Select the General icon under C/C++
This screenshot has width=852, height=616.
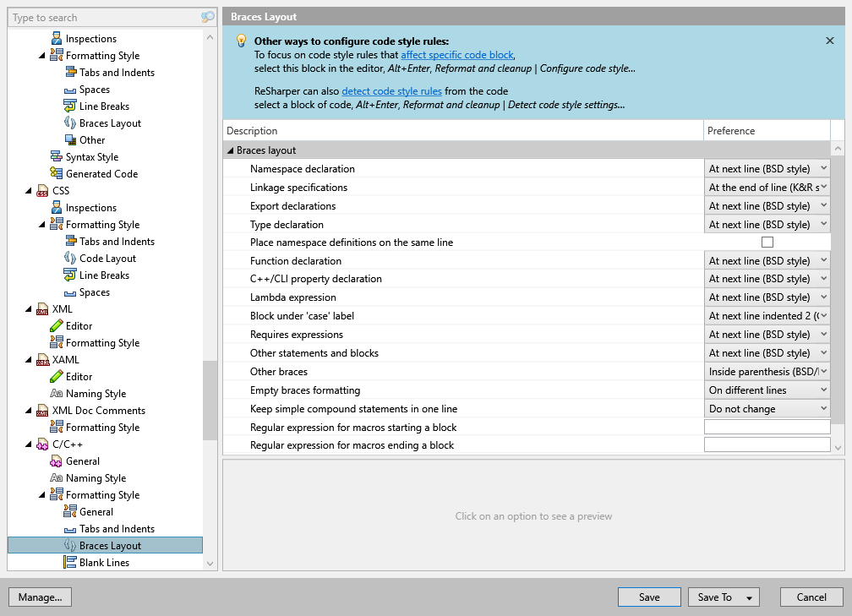57,461
